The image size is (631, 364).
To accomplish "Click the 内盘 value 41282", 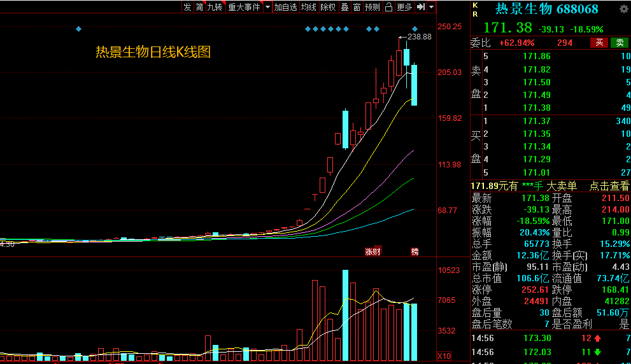I will pyautogui.click(x=617, y=301).
